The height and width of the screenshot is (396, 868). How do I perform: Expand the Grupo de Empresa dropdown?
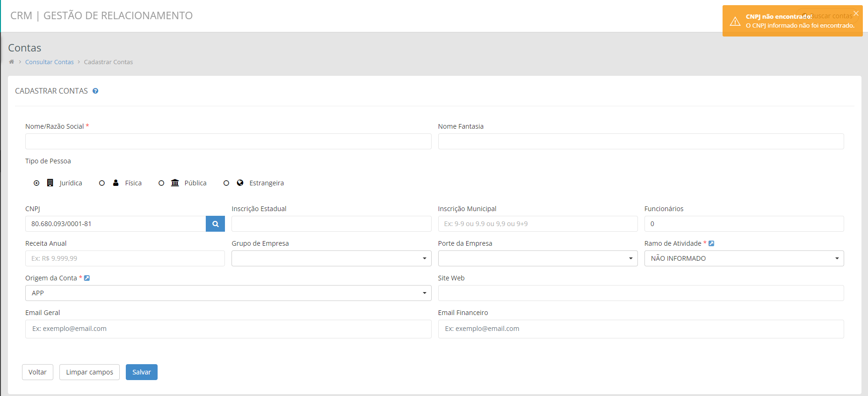point(331,258)
